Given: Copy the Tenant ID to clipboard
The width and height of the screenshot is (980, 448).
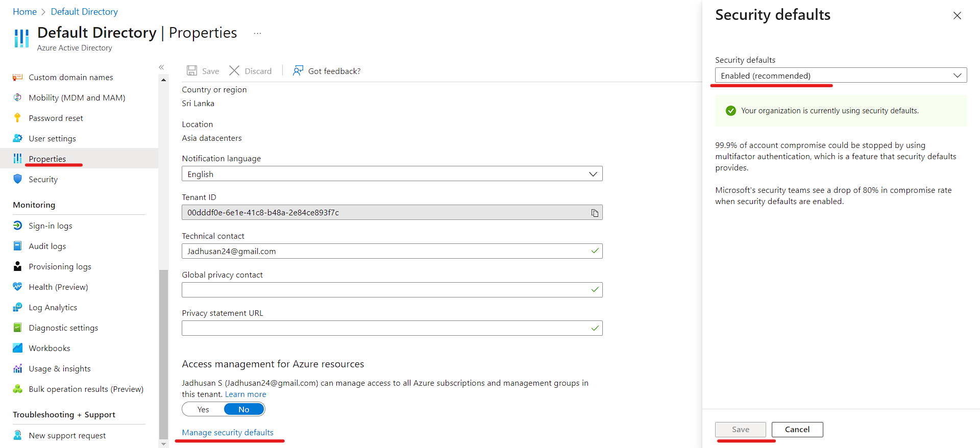Looking at the screenshot, I should tap(595, 213).
